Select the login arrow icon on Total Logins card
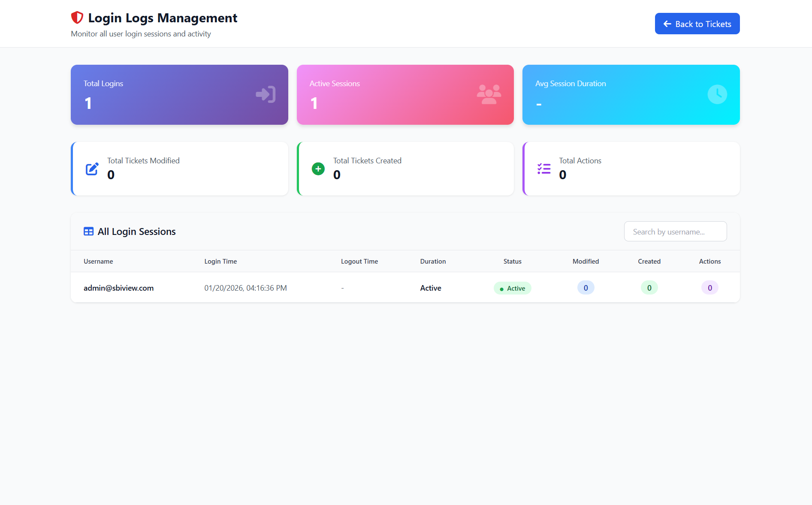 (265, 94)
